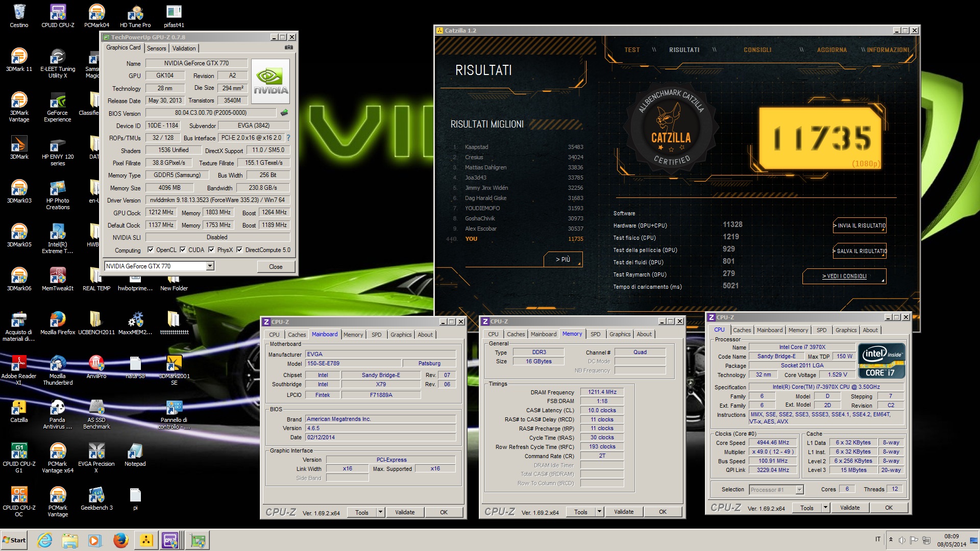Click Close button in GPU-Z
The width and height of the screenshot is (980, 551).
click(276, 267)
